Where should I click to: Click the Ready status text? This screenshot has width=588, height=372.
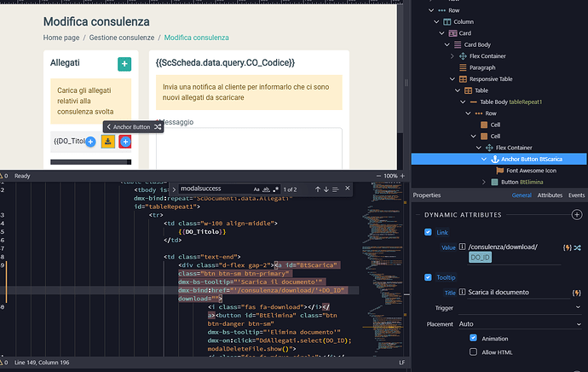[x=22, y=176]
